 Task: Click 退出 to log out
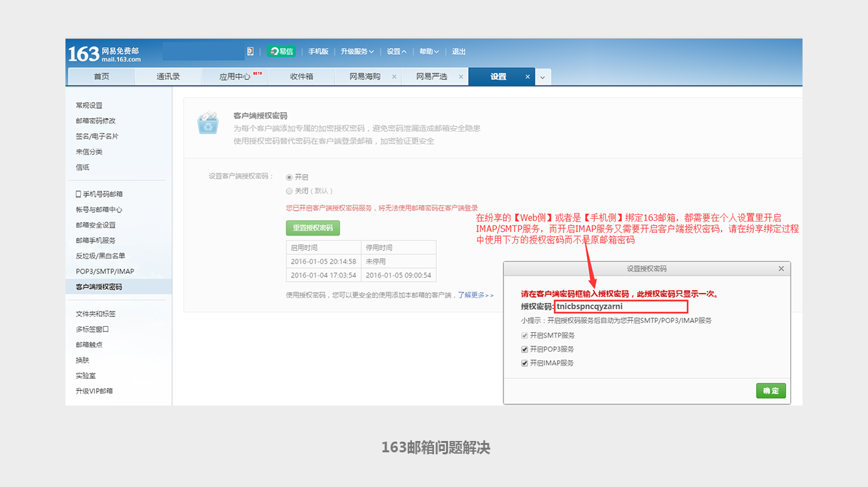coord(459,51)
